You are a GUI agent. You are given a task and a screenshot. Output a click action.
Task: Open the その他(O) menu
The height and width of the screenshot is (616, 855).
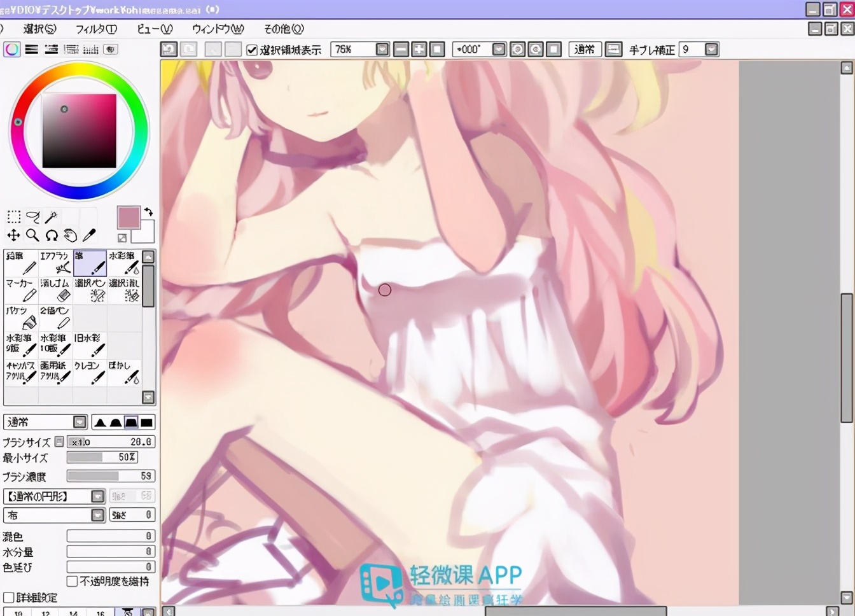[284, 29]
